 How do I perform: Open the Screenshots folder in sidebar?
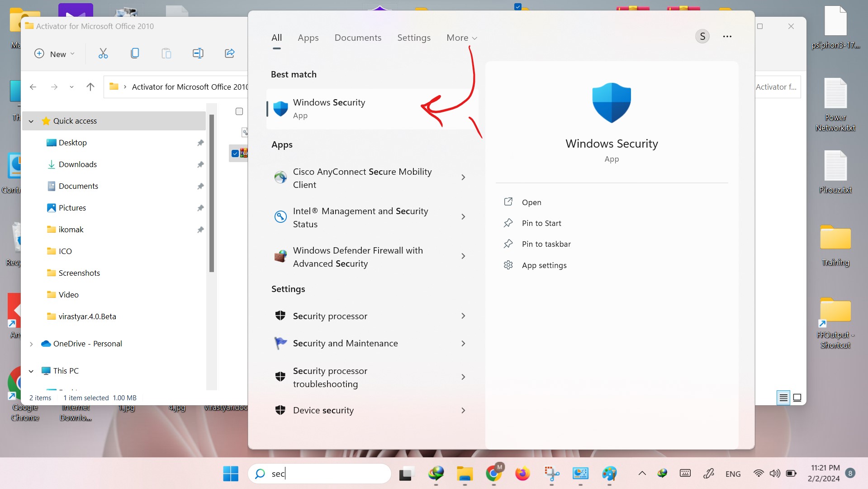coord(79,273)
